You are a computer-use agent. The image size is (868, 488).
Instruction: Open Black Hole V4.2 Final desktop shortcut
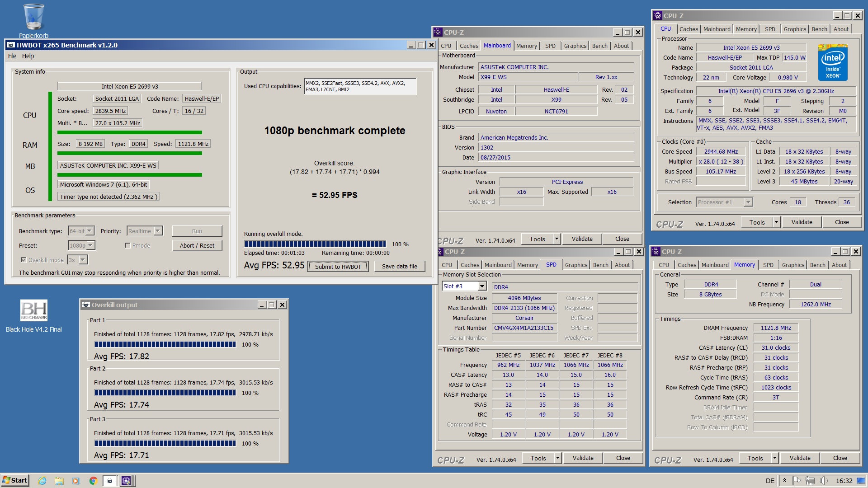[x=34, y=316]
